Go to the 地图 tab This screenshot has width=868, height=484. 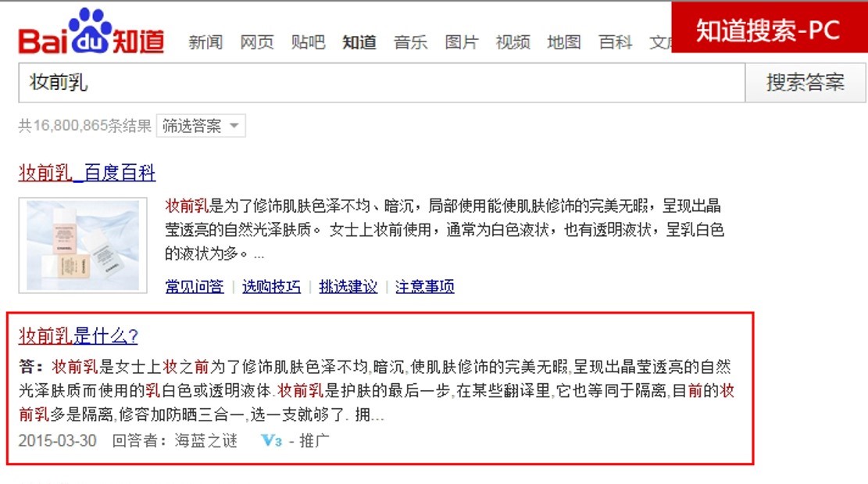click(564, 42)
